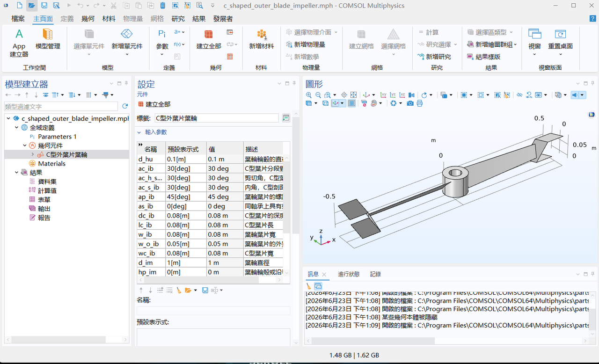This screenshot has height=364, width=599.
Task: Click 結果樣版 (result templates)
Action: pos(484,57)
